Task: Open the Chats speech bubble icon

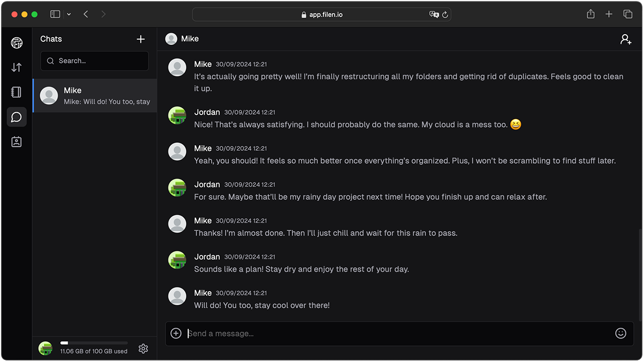Action: 17,117
